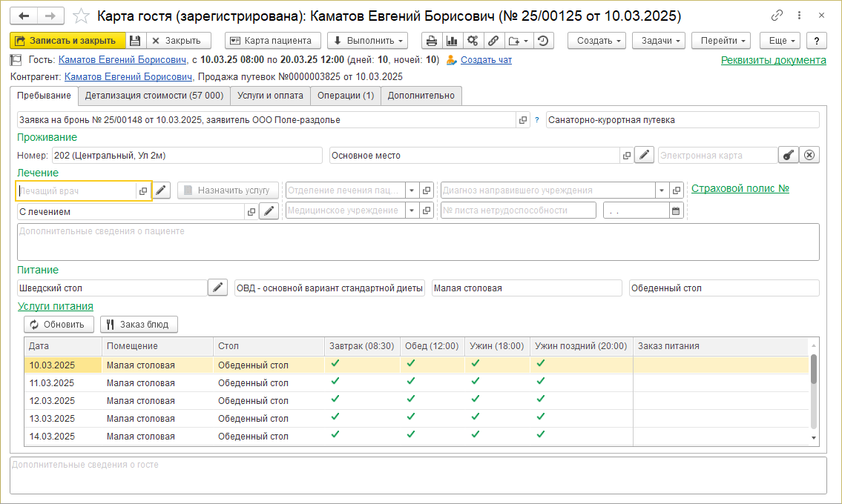Toggle Обед checkmark for 12.03.2025

411,399
